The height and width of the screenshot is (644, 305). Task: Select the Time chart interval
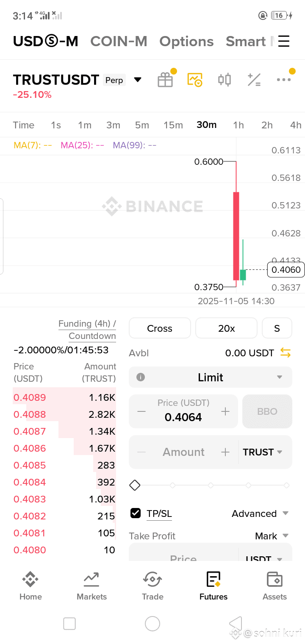[23, 125]
